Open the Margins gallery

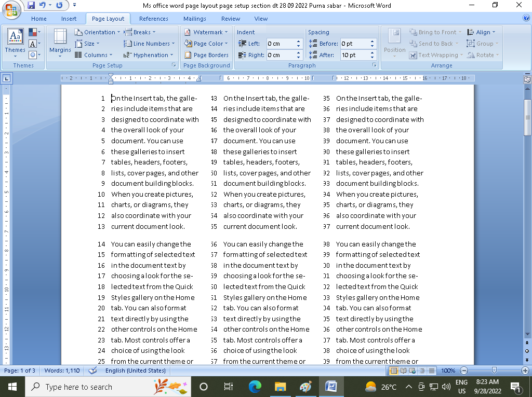pos(60,42)
